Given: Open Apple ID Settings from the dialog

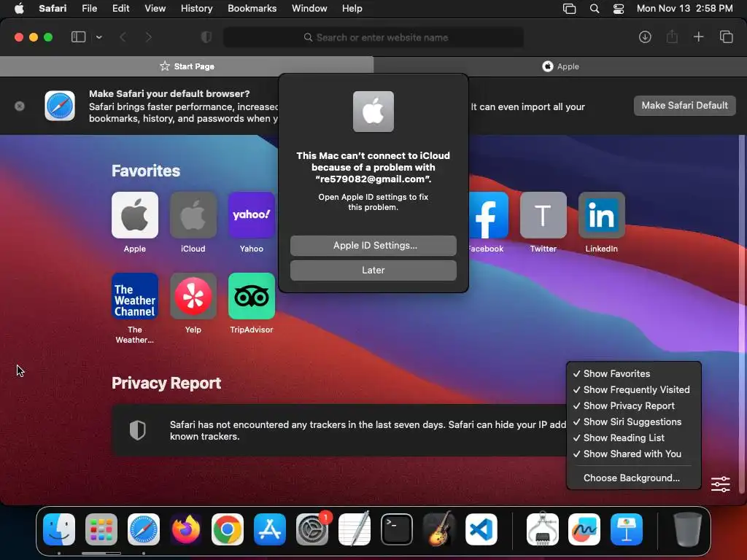Looking at the screenshot, I should [373, 245].
